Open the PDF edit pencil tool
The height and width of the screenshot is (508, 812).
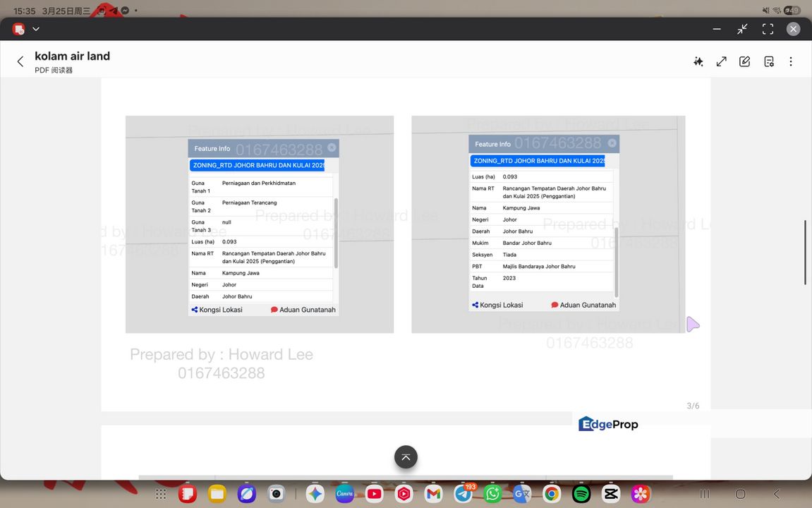point(744,61)
